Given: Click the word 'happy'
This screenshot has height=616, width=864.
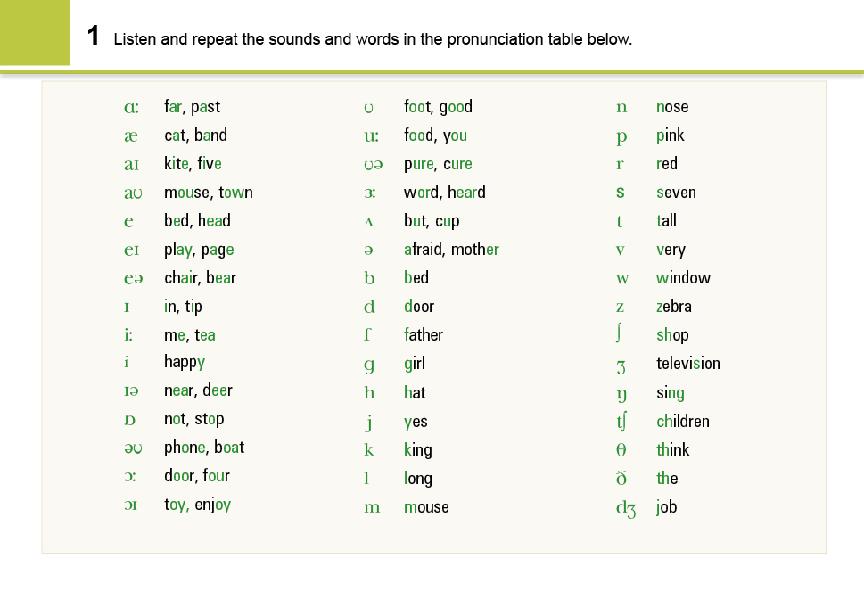Looking at the screenshot, I should click(184, 362).
